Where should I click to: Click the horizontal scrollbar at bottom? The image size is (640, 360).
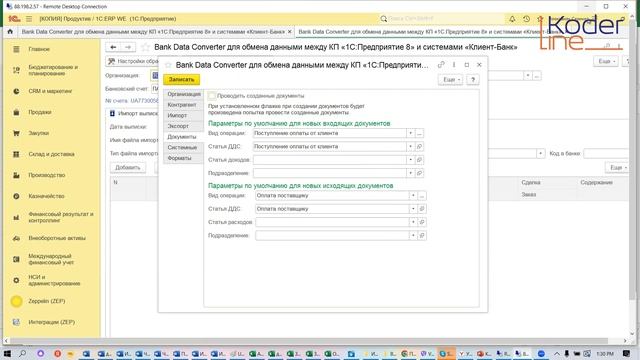tap(309, 341)
